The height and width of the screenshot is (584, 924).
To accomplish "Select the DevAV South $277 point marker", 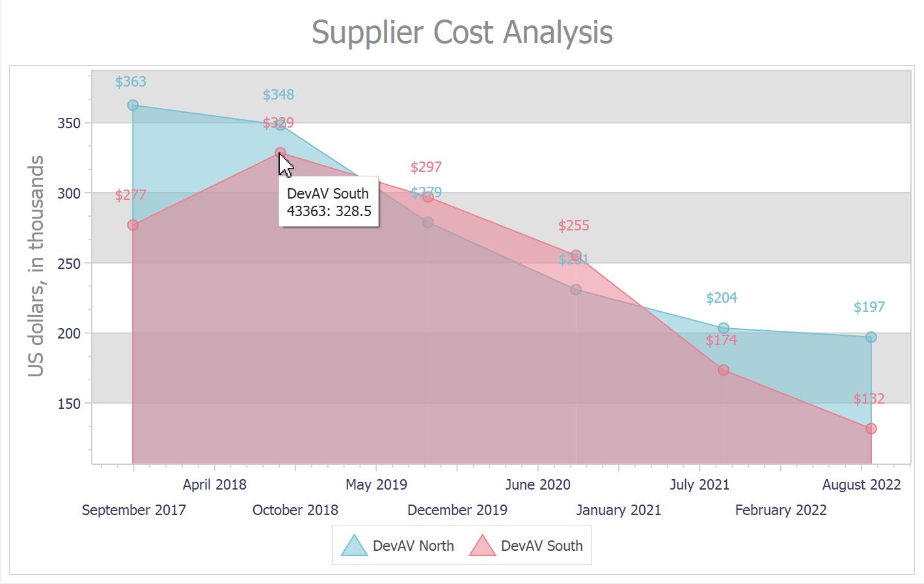I will 133,225.
